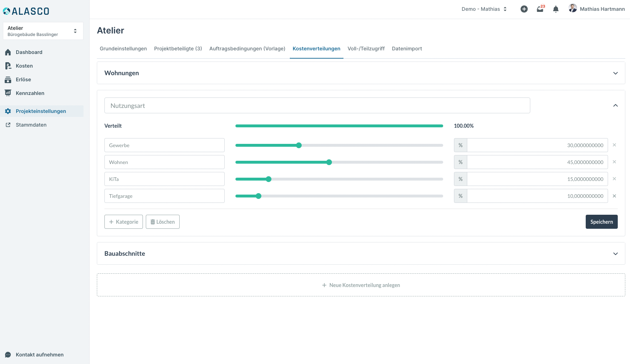Screen dimensions: 630x364
Task: Click the KiTa percentage input field
Action: pyautogui.click(x=537, y=179)
